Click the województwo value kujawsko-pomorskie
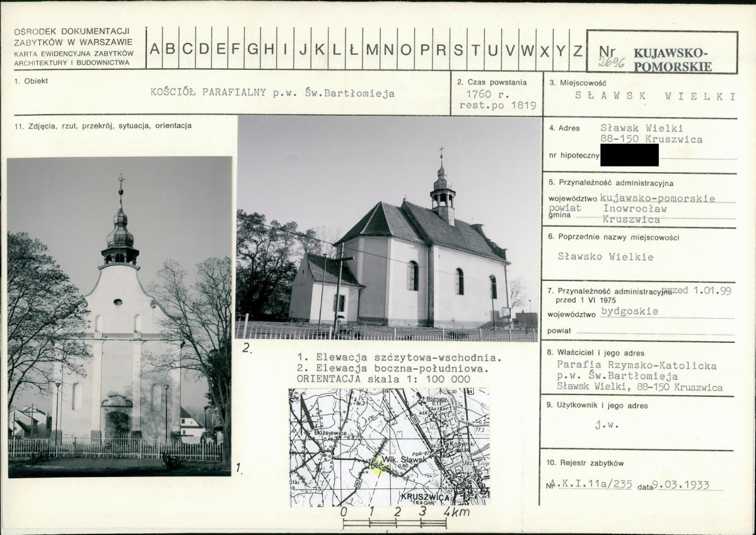This screenshot has width=756, height=535. [x=658, y=198]
